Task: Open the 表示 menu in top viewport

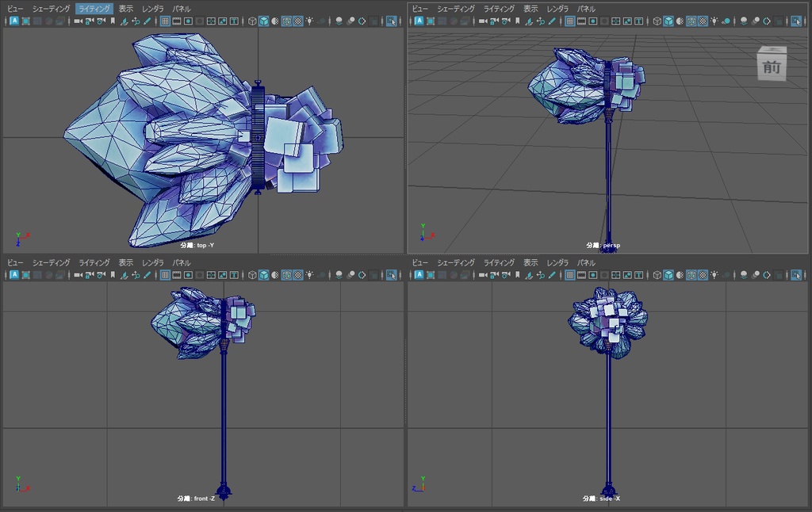Action: pos(124,9)
